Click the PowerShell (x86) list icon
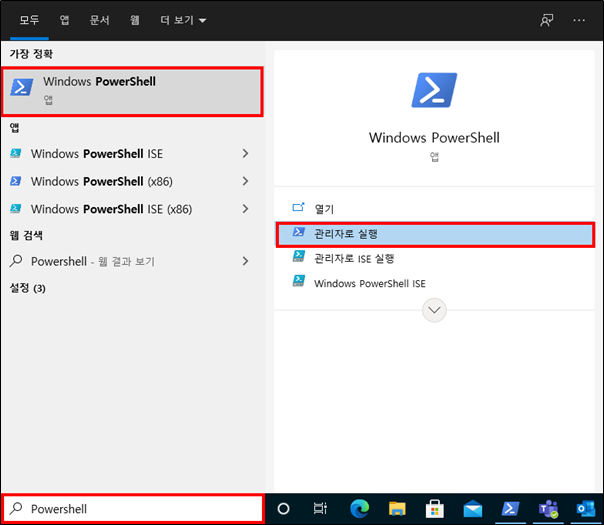The height and width of the screenshot is (525, 604). click(15, 181)
